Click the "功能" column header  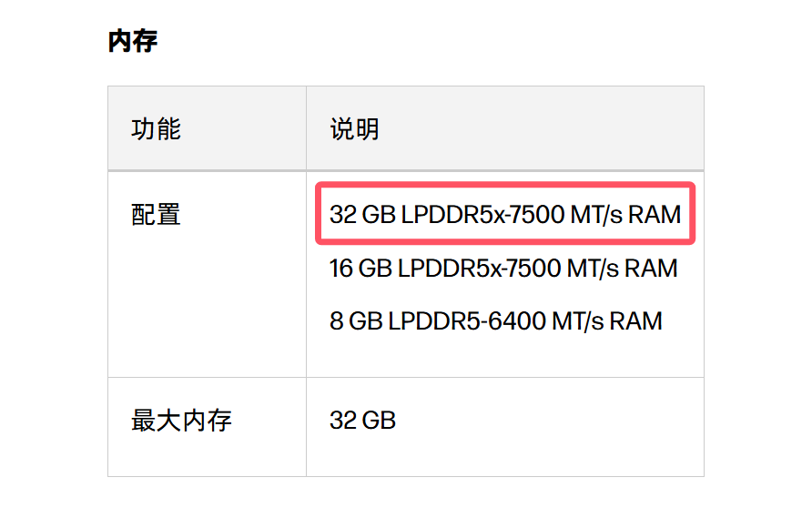click(x=156, y=128)
